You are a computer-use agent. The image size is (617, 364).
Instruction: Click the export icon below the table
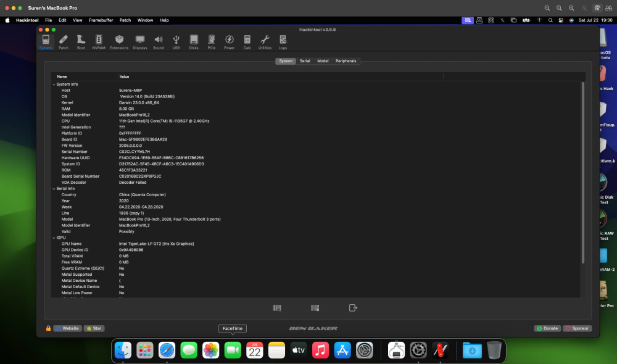pos(353,308)
